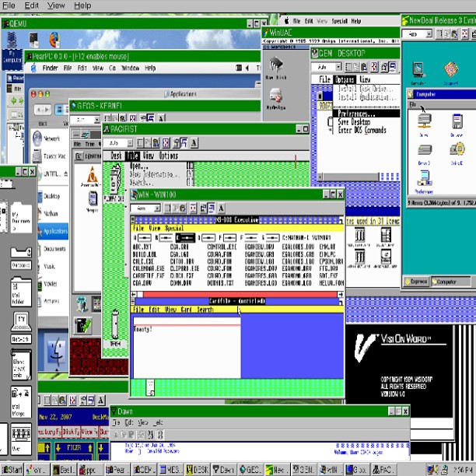Screen dimensions: 476x476
Task: Switch to the DESK taskbar button
Action: (198, 470)
